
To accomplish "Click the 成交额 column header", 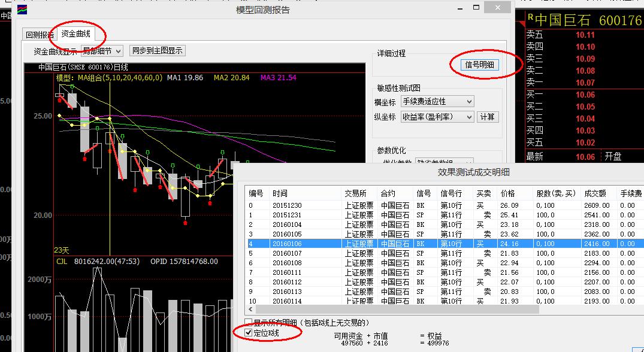I will point(595,193).
